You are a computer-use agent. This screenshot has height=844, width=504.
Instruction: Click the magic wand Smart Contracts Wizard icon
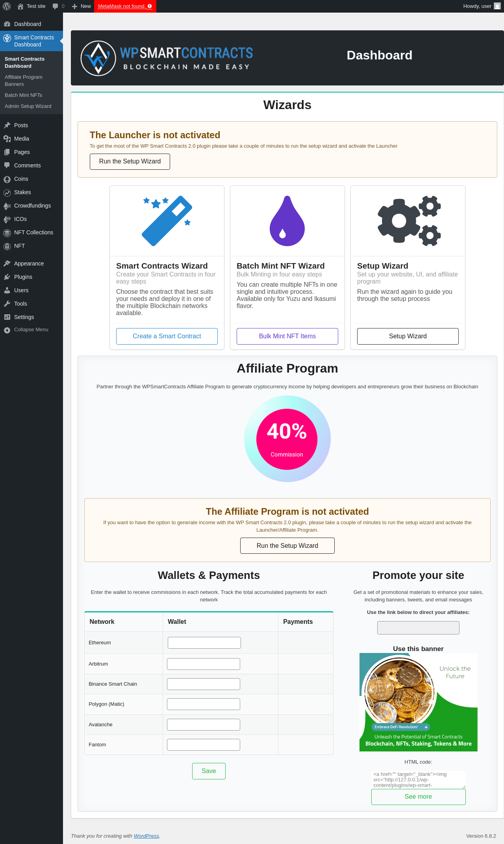[167, 221]
